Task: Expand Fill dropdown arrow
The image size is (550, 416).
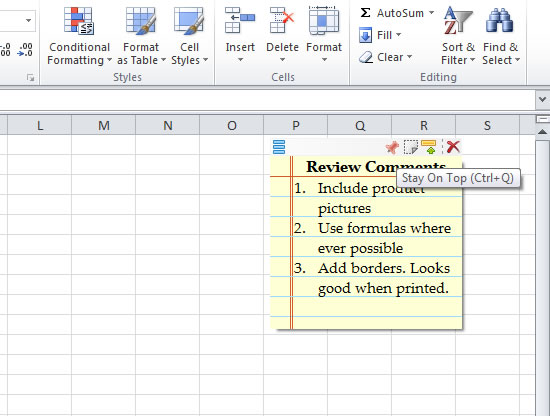Action: pyautogui.click(x=398, y=35)
